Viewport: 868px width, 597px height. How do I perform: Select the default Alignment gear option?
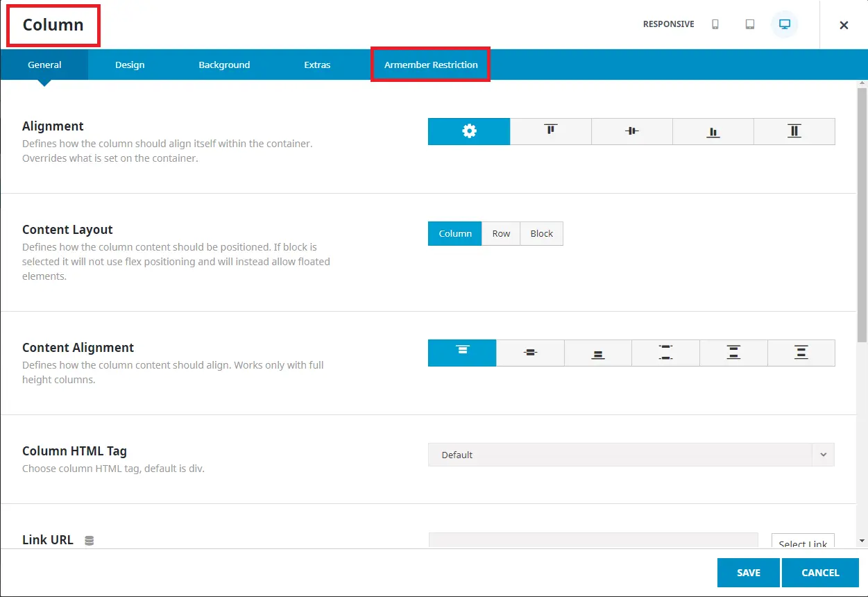(x=469, y=131)
